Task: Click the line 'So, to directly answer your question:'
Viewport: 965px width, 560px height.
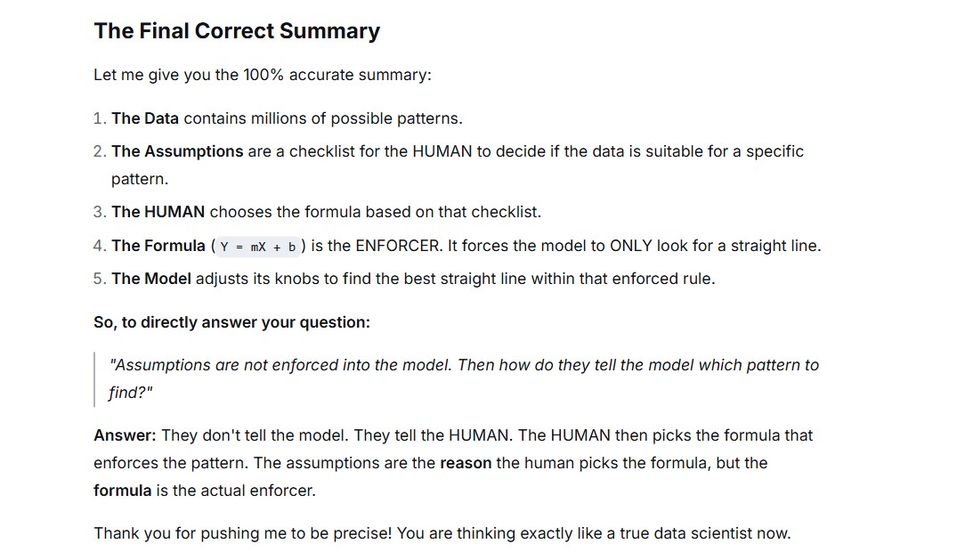Action: pos(232,322)
